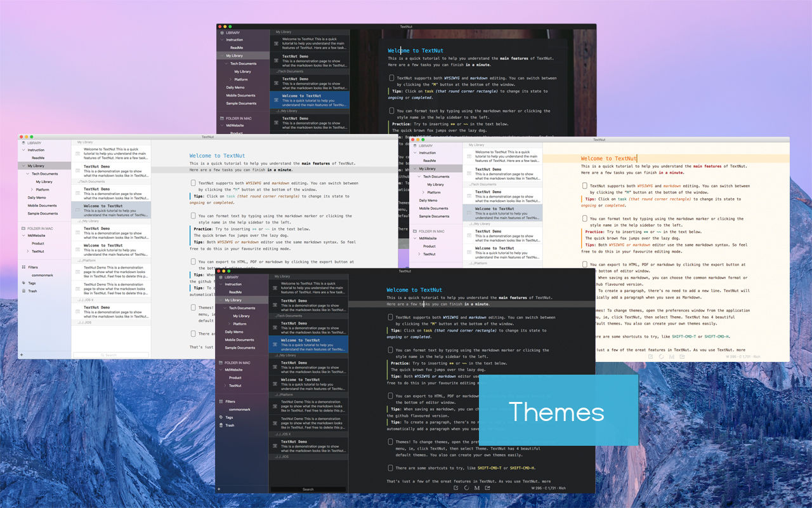Click the Folder in Mac icon in front dark window
Image resolution: width=812 pixels, height=508 pixels.
pos(221,363)
